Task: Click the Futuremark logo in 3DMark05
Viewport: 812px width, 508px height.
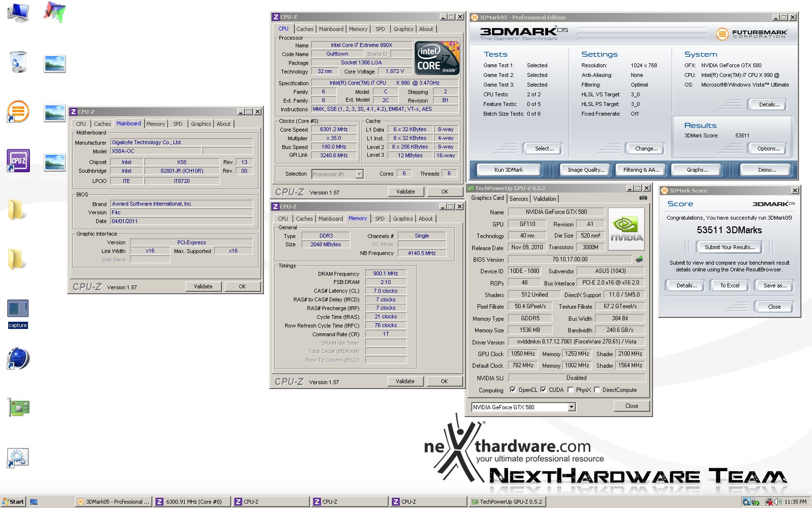Action: [x=752, y=34]
